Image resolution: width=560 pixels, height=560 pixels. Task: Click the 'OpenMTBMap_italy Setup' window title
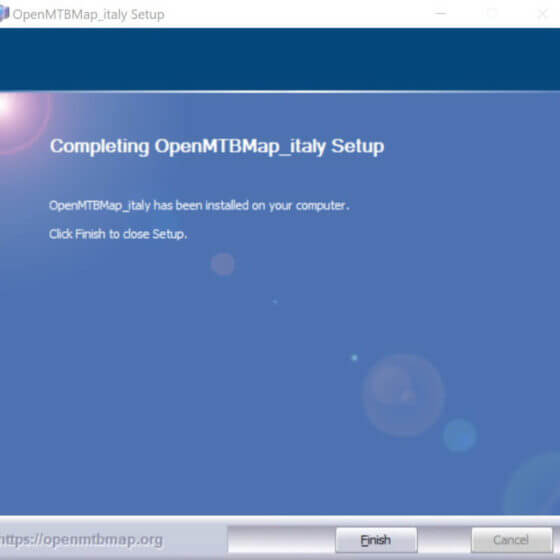point(89,15)
